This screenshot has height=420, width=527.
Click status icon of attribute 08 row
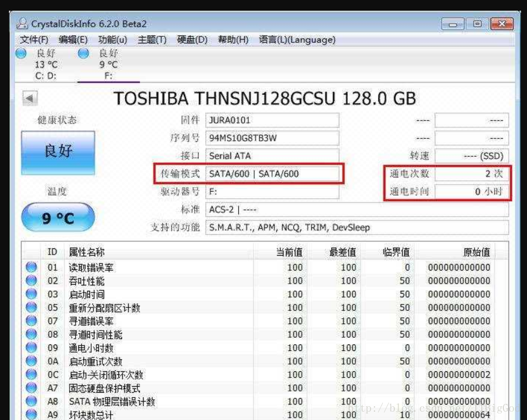[x=31, y=335]
